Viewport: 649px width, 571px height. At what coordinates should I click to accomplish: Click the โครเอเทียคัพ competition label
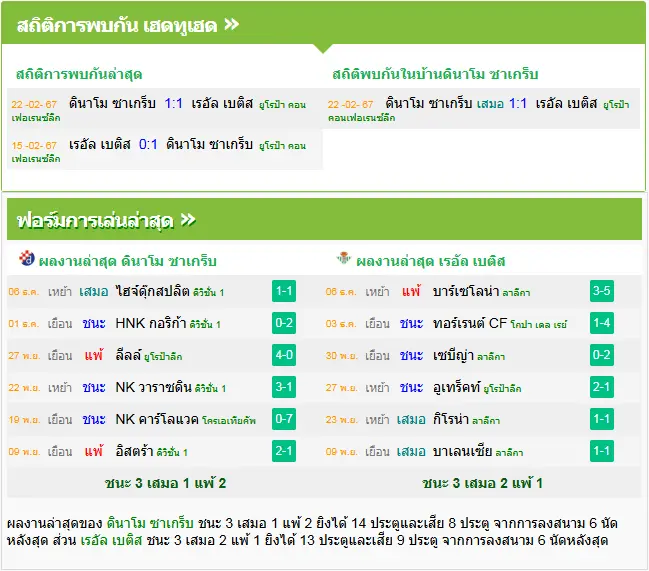[229, 421]
